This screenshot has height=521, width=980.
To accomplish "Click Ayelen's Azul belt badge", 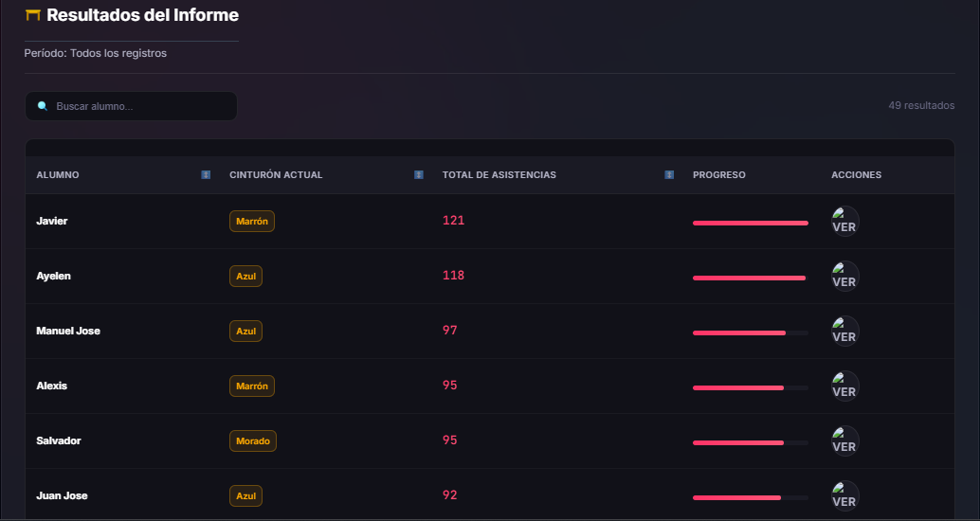I will [x=245, y=277].
